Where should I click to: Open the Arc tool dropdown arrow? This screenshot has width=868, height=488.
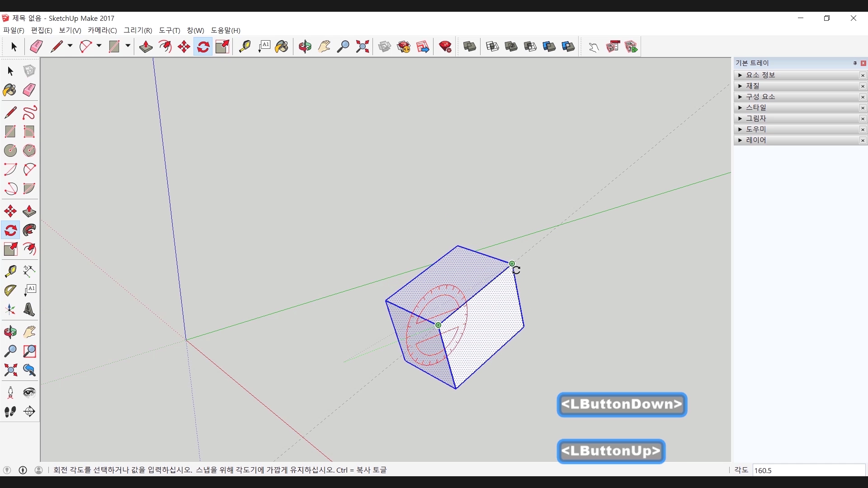pos(99,46)
